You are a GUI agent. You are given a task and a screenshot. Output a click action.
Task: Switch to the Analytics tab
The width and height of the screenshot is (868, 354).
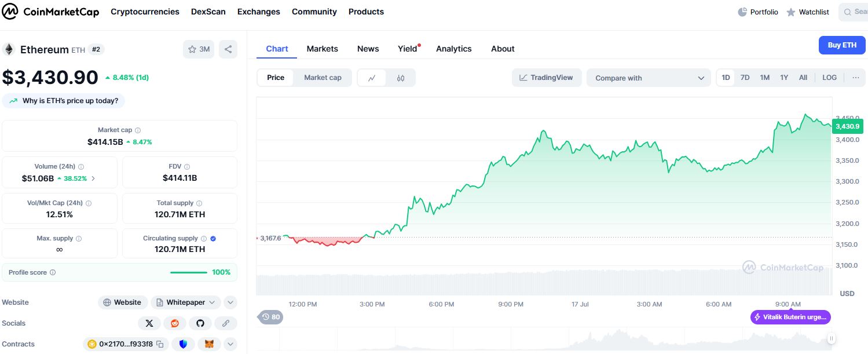point(454,49)
